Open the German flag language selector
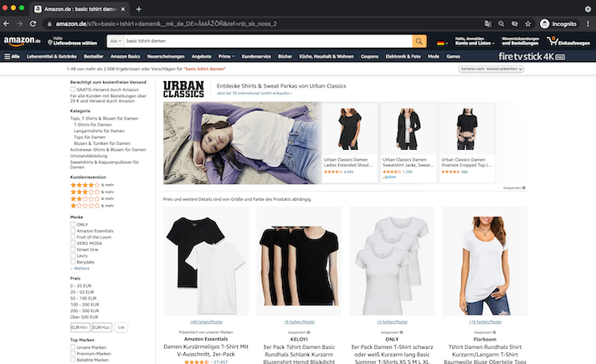Viewport: 596px width, 364px height. [440, 41]
